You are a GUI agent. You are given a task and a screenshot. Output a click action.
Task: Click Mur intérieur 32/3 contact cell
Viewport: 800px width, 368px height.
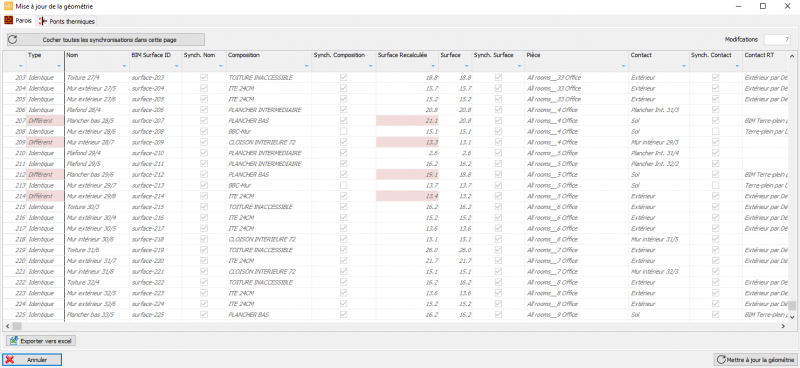pyautogui.click(x=659, y=271)
